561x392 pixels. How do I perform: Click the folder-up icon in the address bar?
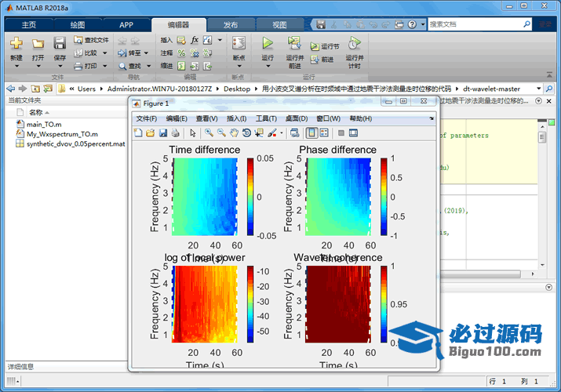(35, 89)
